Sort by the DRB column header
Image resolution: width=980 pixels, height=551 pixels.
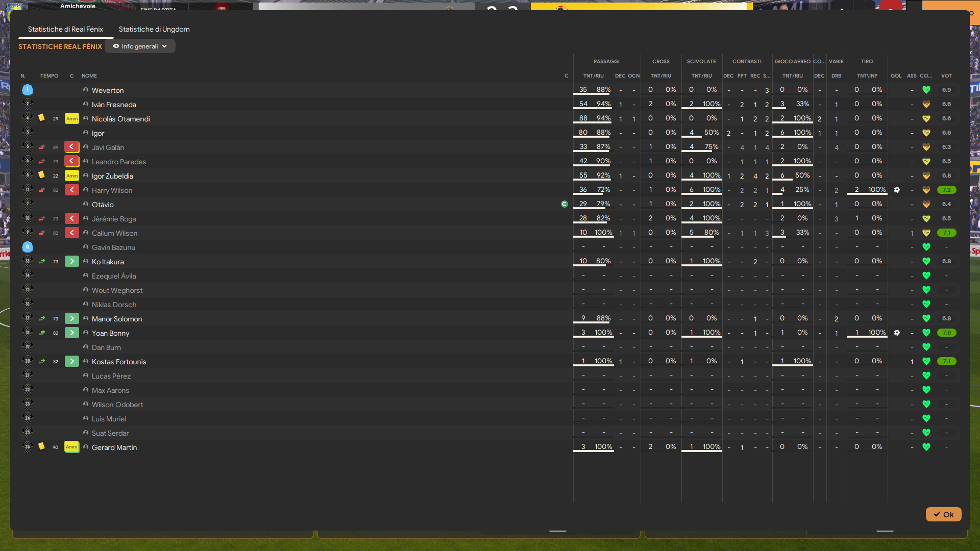click(836, 76)
